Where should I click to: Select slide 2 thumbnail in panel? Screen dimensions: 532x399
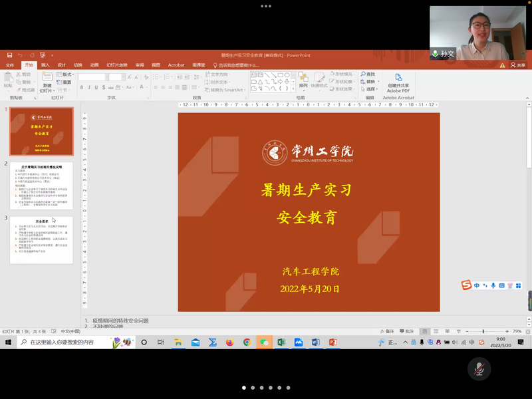[x=41, y=186]
